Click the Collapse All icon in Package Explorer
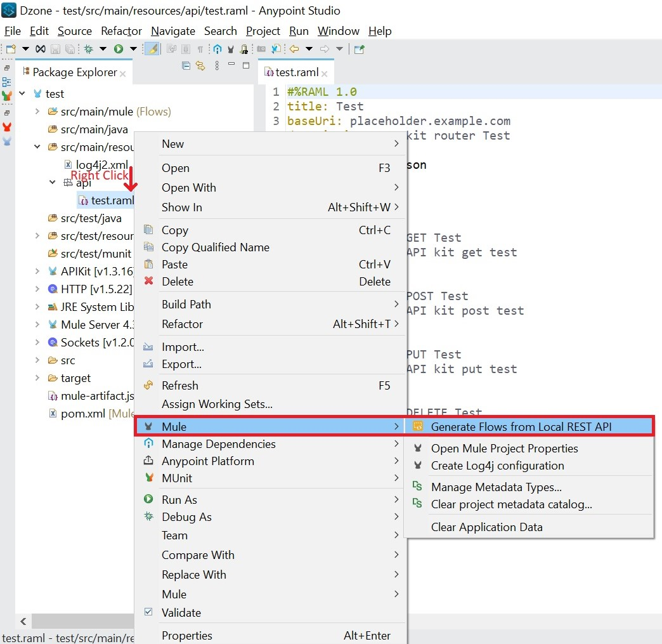The width and height of the screenshot is (662, 644). pos(186,65)
